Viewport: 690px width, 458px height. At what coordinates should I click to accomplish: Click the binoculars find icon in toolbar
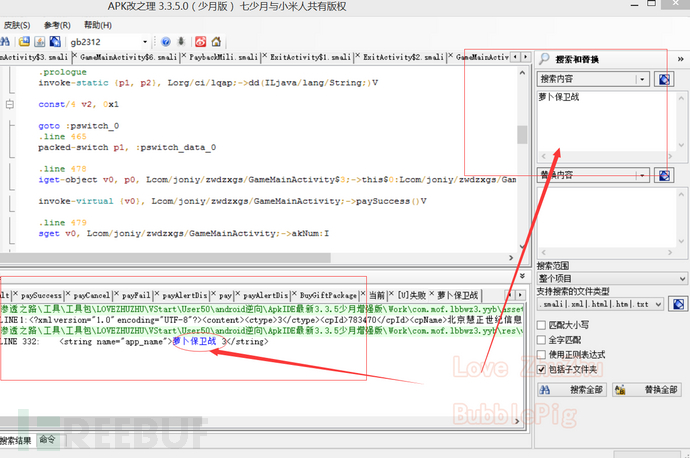5,42
